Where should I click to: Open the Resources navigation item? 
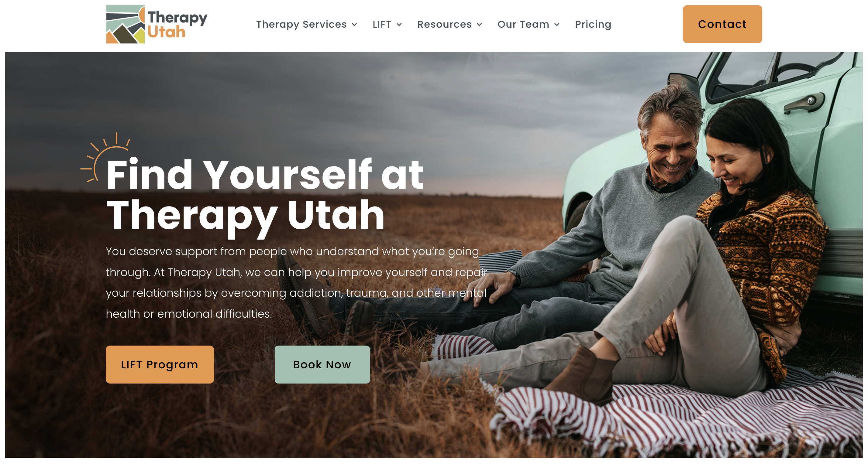click(444, 25)
